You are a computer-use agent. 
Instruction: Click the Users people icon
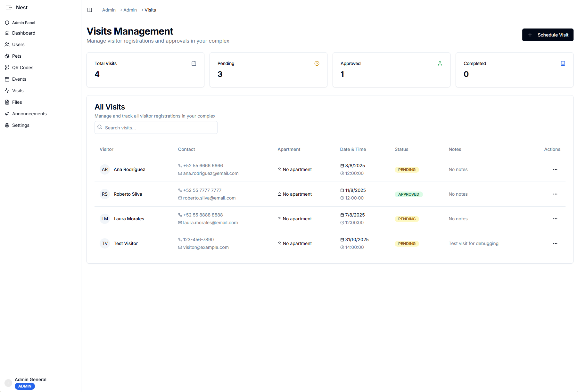pyautogui.click(x=7, y=45)
